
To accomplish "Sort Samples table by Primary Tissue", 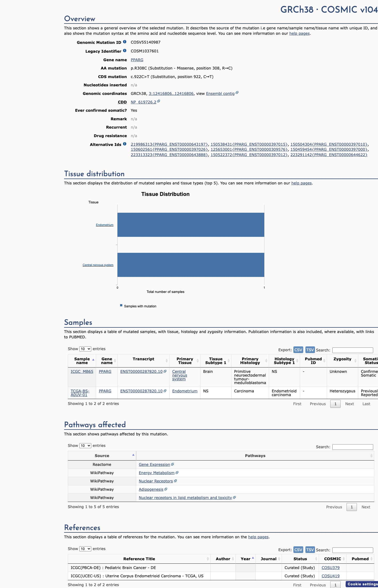I will pyautogui.click(x=185, y=361).
